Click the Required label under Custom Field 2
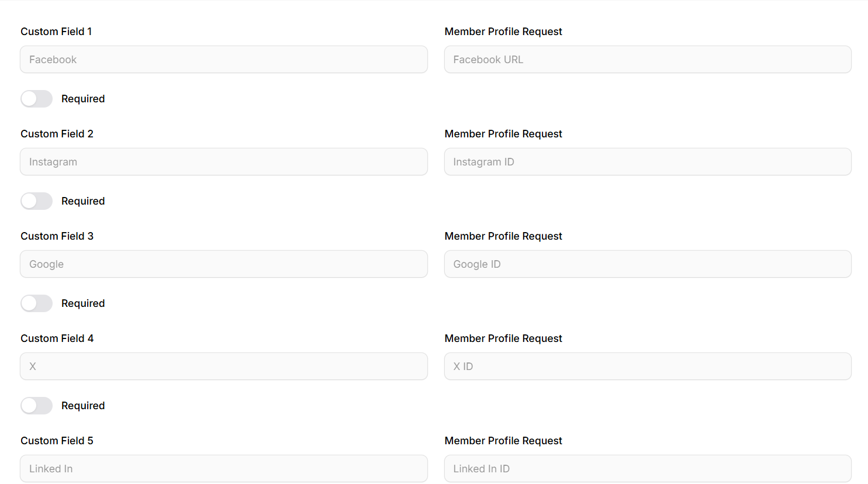868x484 pixels. [83, 201]
